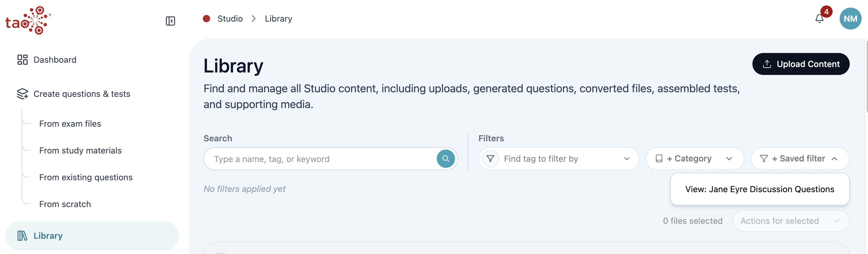Click the tao logo
The image size is (868, 254).
point(28,20)
